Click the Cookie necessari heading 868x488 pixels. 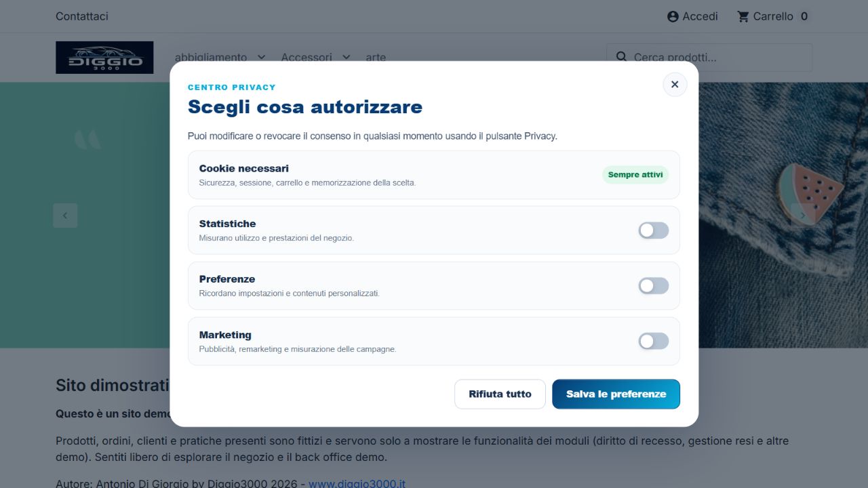(x=244, y=168)
